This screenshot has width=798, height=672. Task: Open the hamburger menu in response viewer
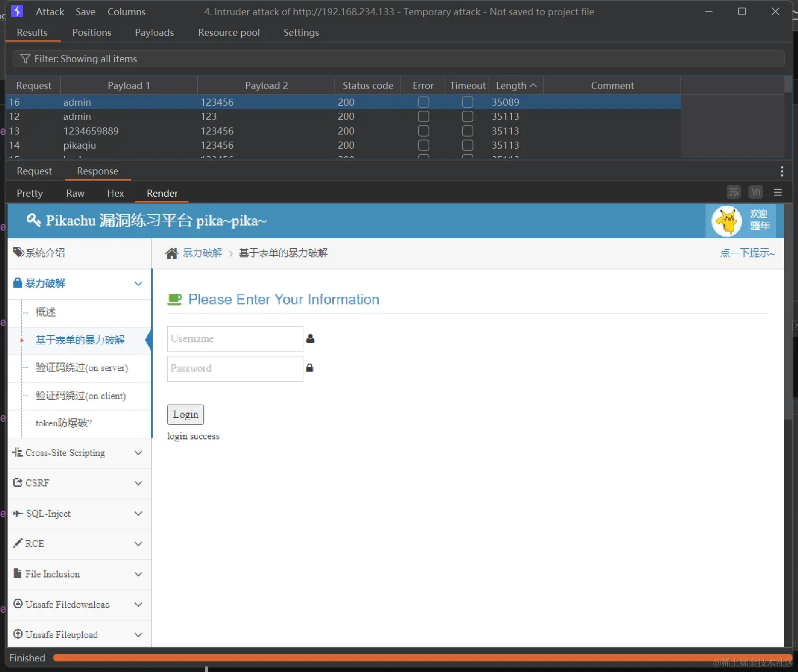coord(778,192)
